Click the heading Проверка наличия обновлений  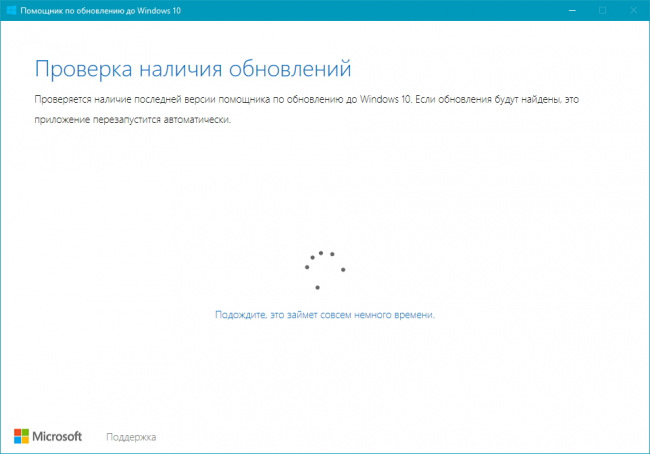(x=193, y=68)
